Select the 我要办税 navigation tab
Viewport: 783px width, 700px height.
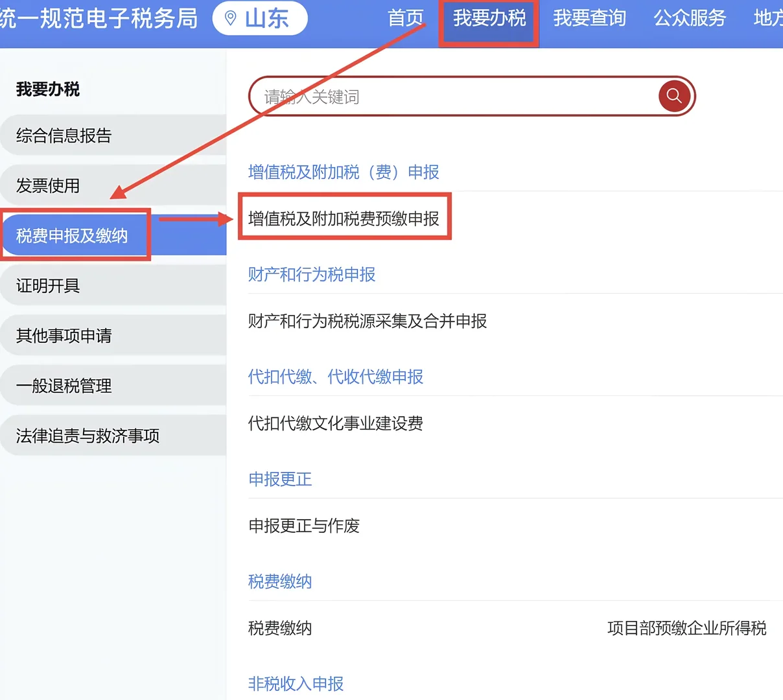pyautogui.click(x=487, y=19)
